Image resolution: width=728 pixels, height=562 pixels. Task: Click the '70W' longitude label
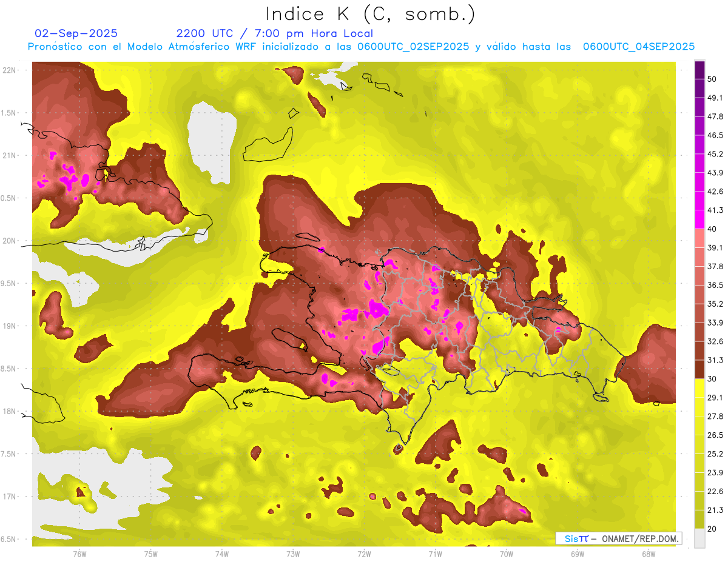pyautogui.click(x=507, y=554)
